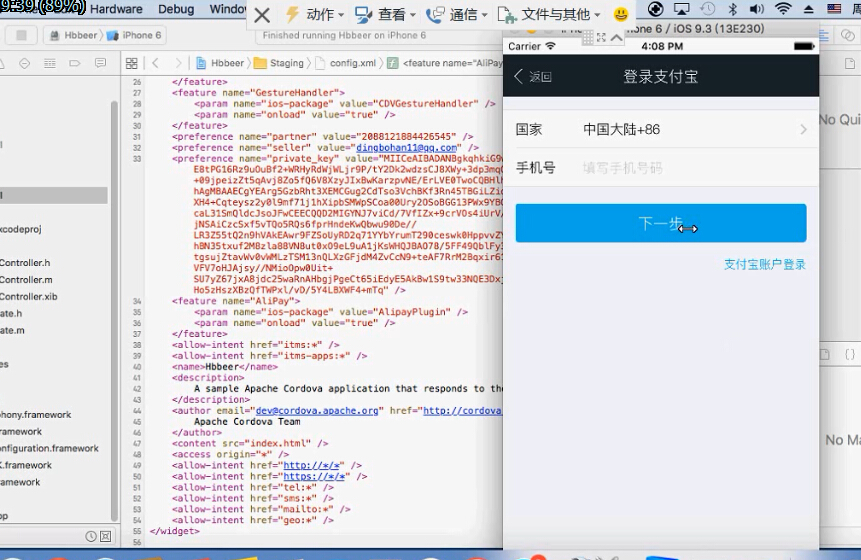The height and width of the screenshot is (560, 861).
Task: Click the fullscreen arrows icon above simulator
Action: tap(601, 37)
